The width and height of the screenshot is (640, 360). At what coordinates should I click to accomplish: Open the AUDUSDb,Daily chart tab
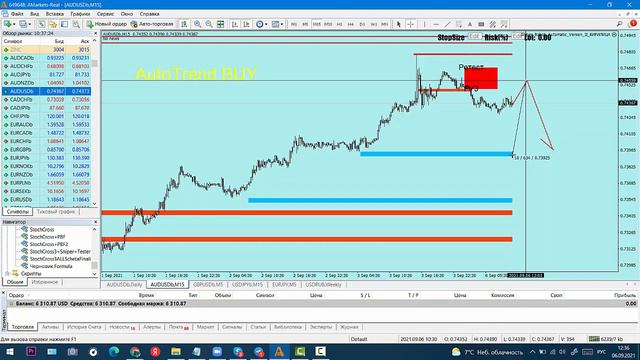tap(124, 284)
